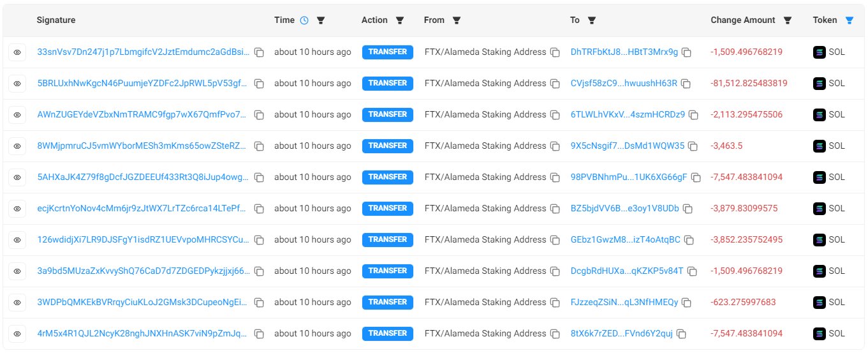The image size is (868, 353).
Task: Copy destination address BZ5bjdVV6B...e3oy1V8UDb
Action: [x=688, y=209]
